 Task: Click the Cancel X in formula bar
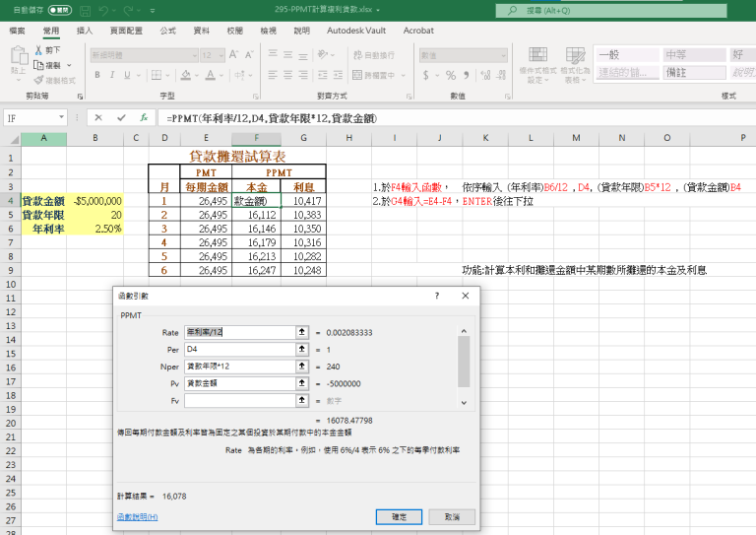point(98,117)
